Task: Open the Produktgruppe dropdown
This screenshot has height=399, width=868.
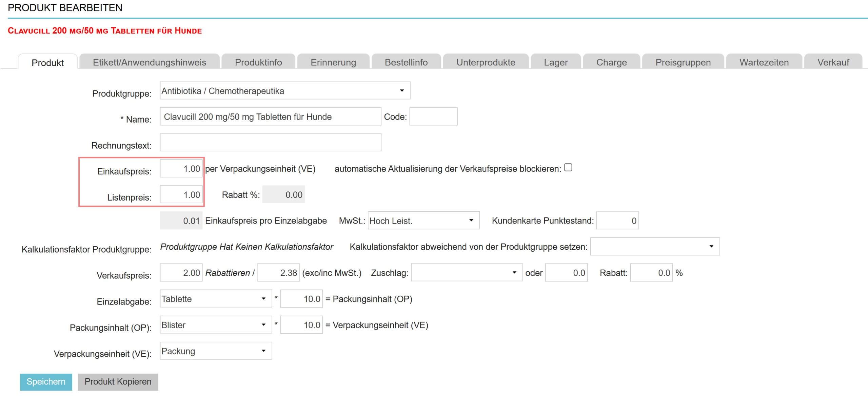Action: (285, 91)
